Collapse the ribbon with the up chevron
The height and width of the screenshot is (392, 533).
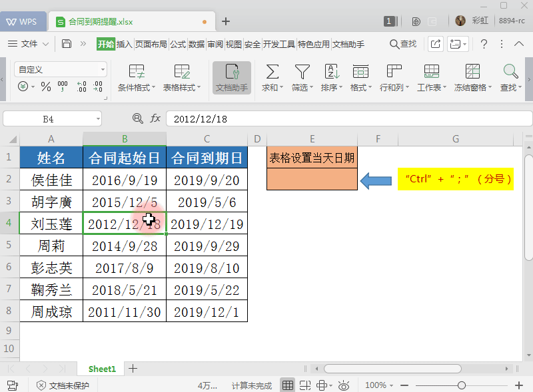[519, 44]
